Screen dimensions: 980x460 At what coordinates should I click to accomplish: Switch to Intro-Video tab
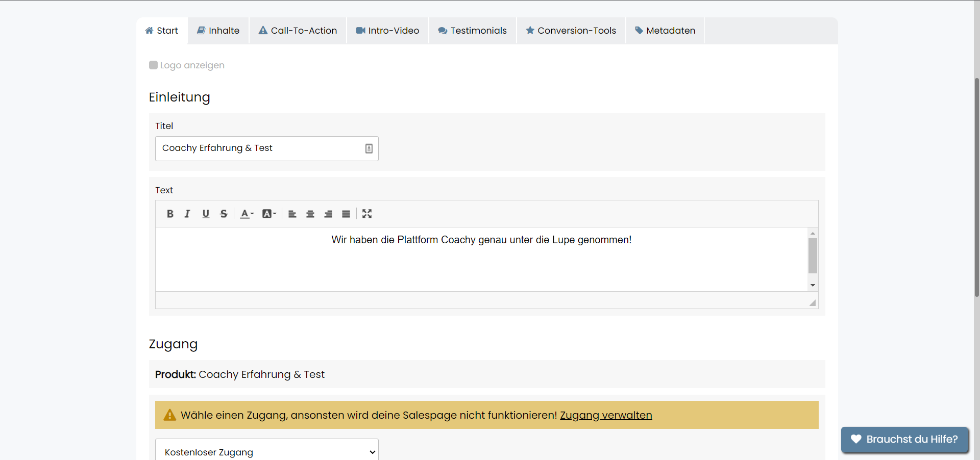pyautogui.click(x=388, y=31)
